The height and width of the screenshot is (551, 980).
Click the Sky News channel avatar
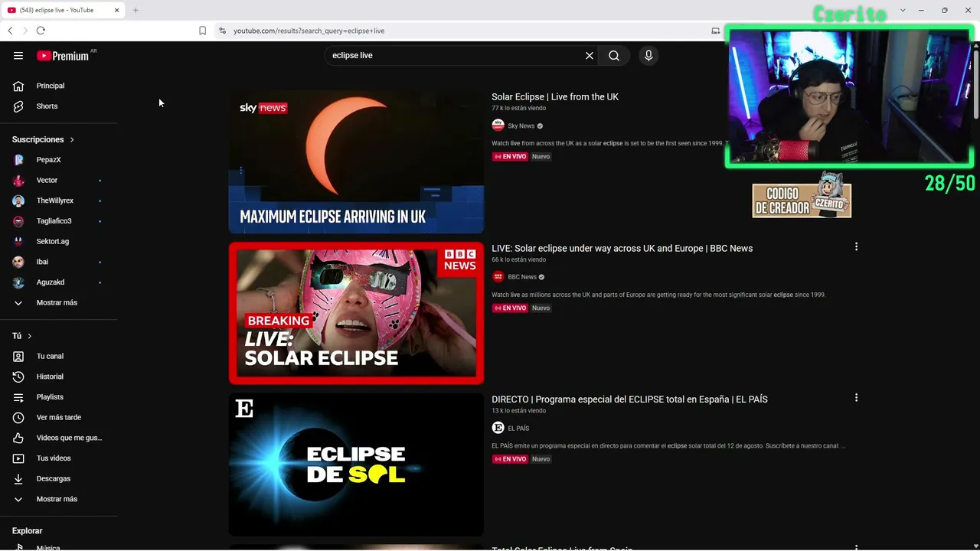[498, 126]
